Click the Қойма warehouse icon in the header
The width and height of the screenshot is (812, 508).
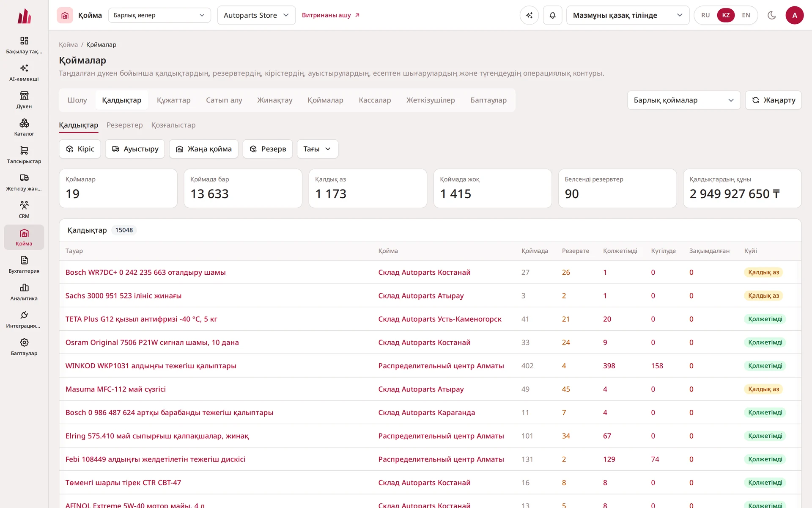(x=65, y=15)
